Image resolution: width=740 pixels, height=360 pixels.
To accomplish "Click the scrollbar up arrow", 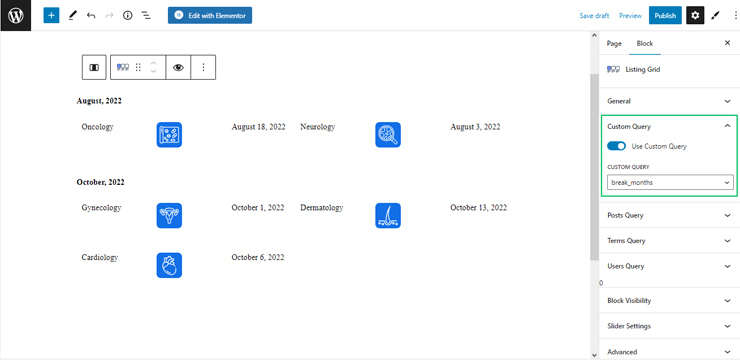I will click(x=594, y=36).
